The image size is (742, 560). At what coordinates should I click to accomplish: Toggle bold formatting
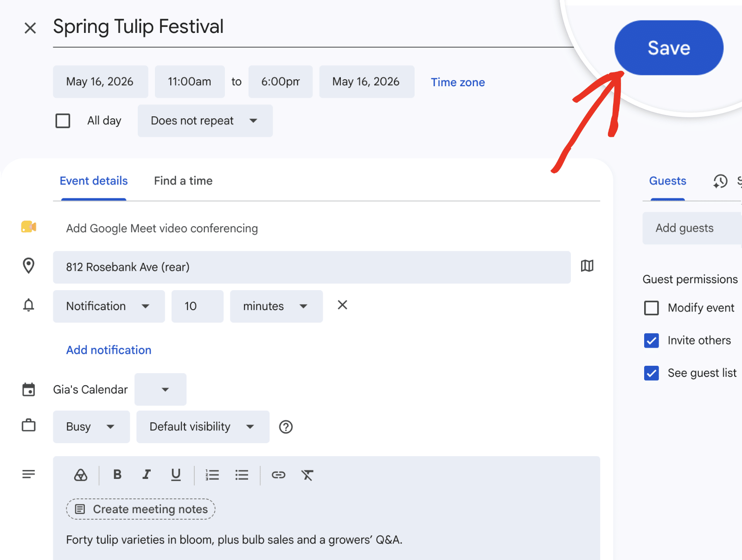pyautogui.click(x=117, y=474)
